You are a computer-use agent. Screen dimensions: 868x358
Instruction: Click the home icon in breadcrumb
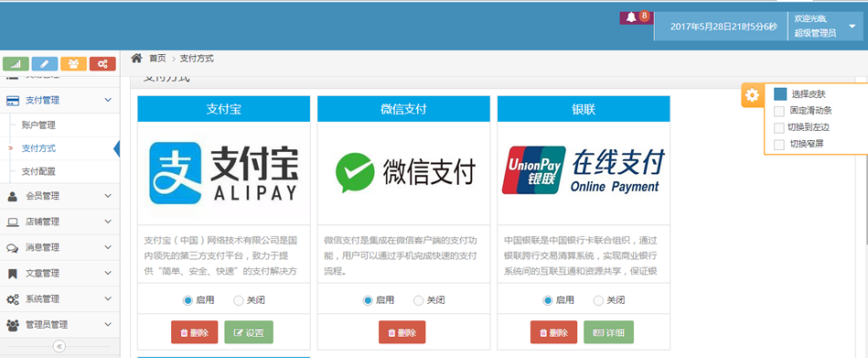pos(136,58)
